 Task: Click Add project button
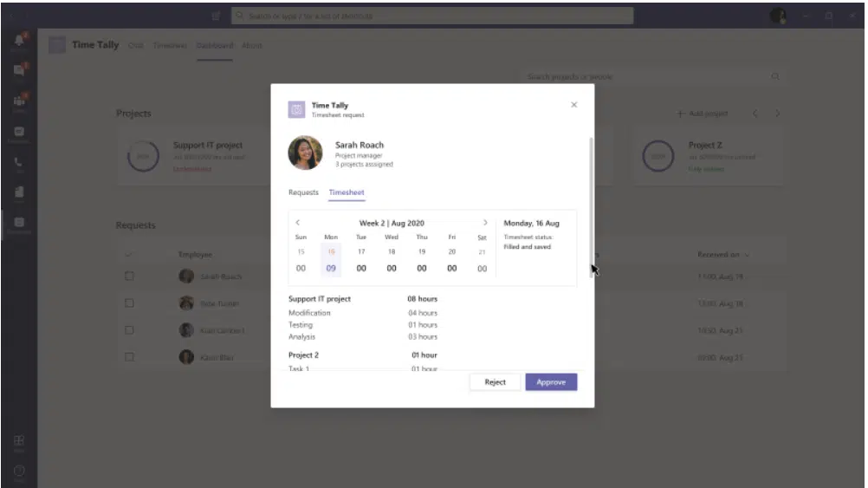point(703,114)
